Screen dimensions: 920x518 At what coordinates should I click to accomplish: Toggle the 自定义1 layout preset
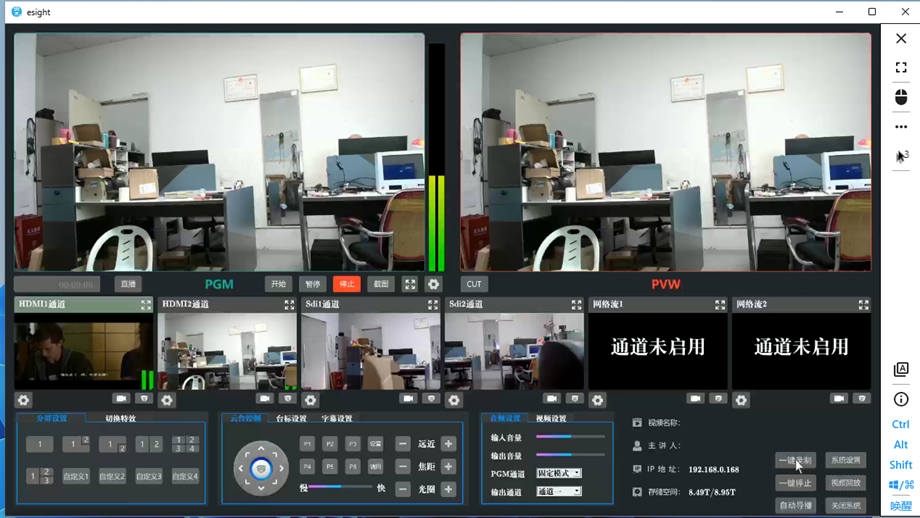point(76,476)
